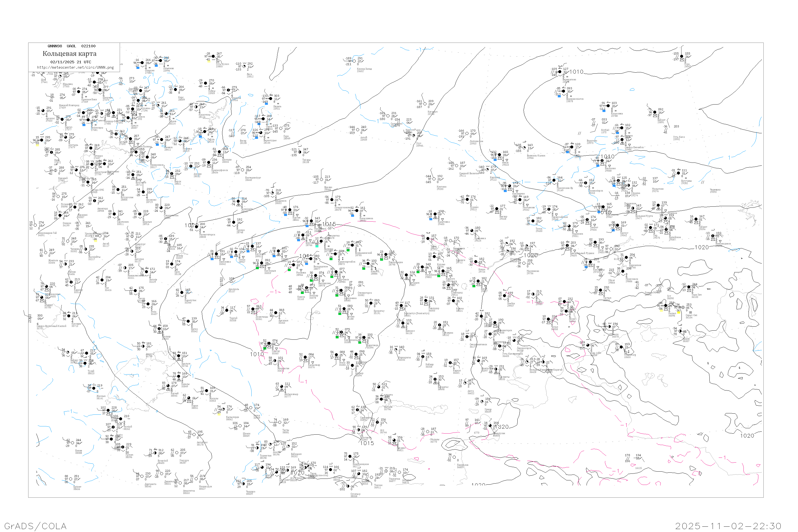Click the Кольцевая карта title
Image resolution: width=798 pixels, height=532 pixels.
[x=69, y=54]
